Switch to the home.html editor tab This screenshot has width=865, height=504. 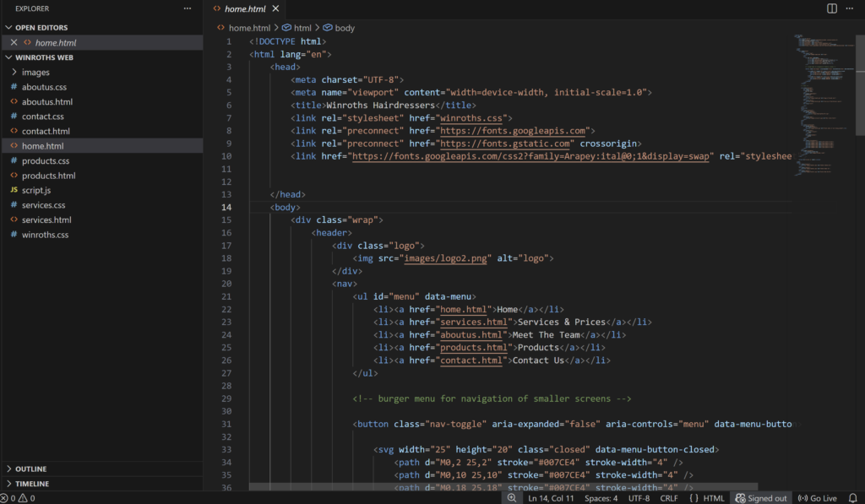(244, 9)
